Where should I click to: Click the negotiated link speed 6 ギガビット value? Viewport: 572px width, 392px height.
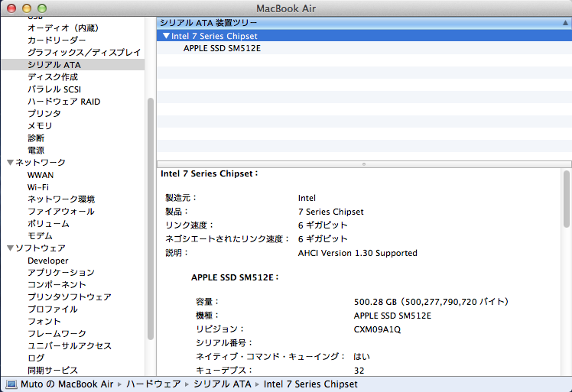coord(323,239)
